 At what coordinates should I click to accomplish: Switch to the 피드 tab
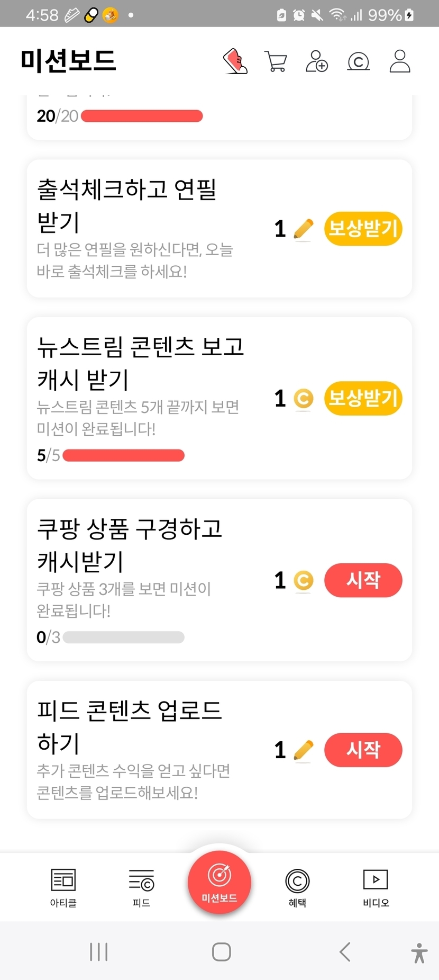tap(141, 887)
